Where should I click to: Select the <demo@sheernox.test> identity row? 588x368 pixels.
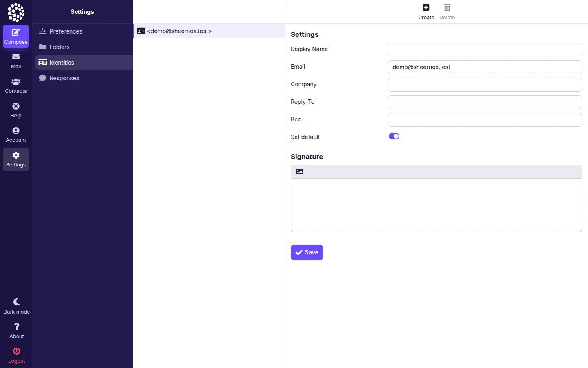(209, 31)
